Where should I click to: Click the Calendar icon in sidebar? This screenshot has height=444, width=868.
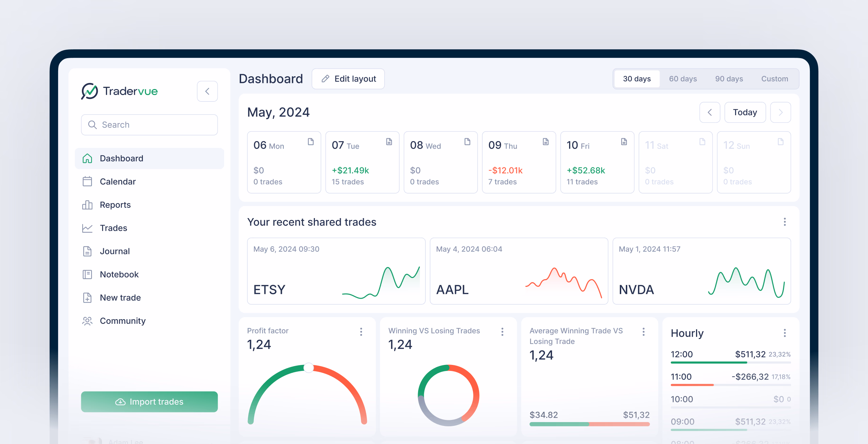click(x=87, y=182)
